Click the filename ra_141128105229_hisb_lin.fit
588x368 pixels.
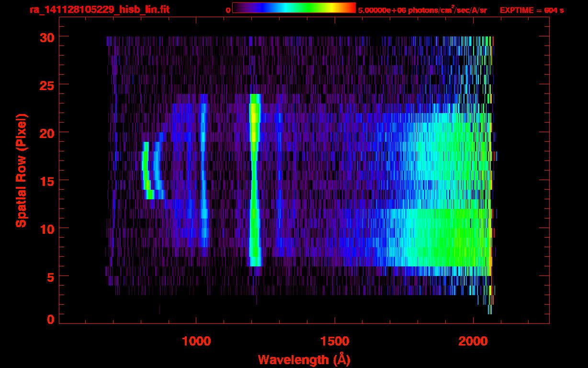click(x=99, y=9)
